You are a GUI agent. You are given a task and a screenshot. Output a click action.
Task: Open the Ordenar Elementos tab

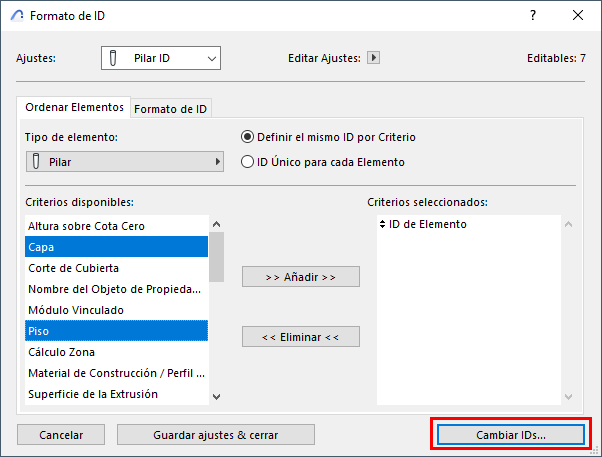(x=74, y=107)
